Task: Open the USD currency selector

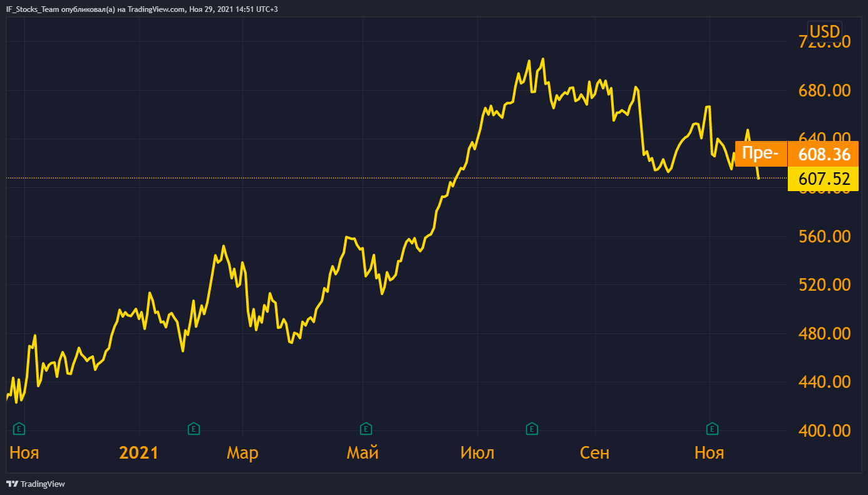Action: coord(825,31)
